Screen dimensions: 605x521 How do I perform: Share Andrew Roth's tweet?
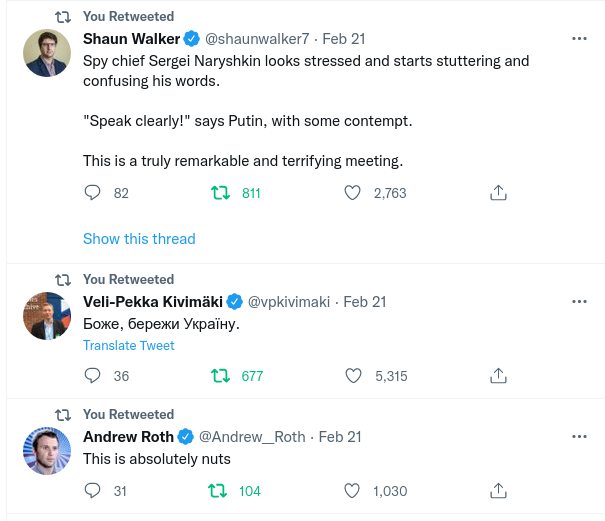click(498, 491)
